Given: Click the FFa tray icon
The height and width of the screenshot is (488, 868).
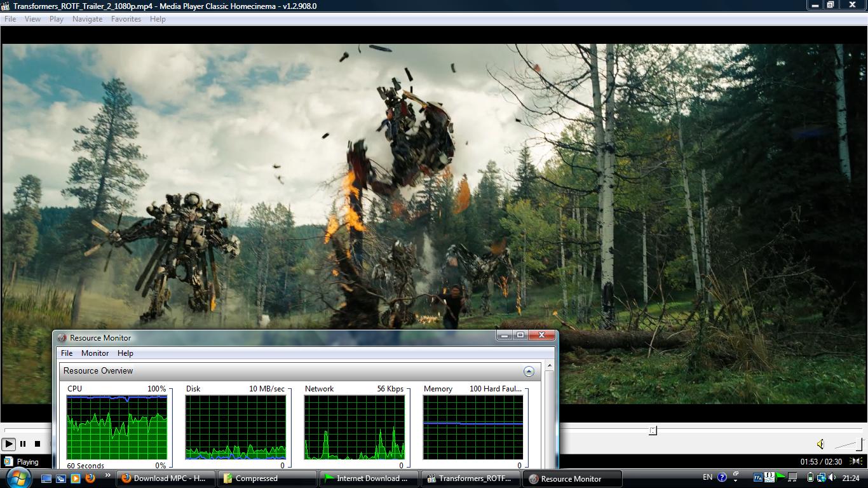Looking at the screenshot, I should [x=757, y=477].
